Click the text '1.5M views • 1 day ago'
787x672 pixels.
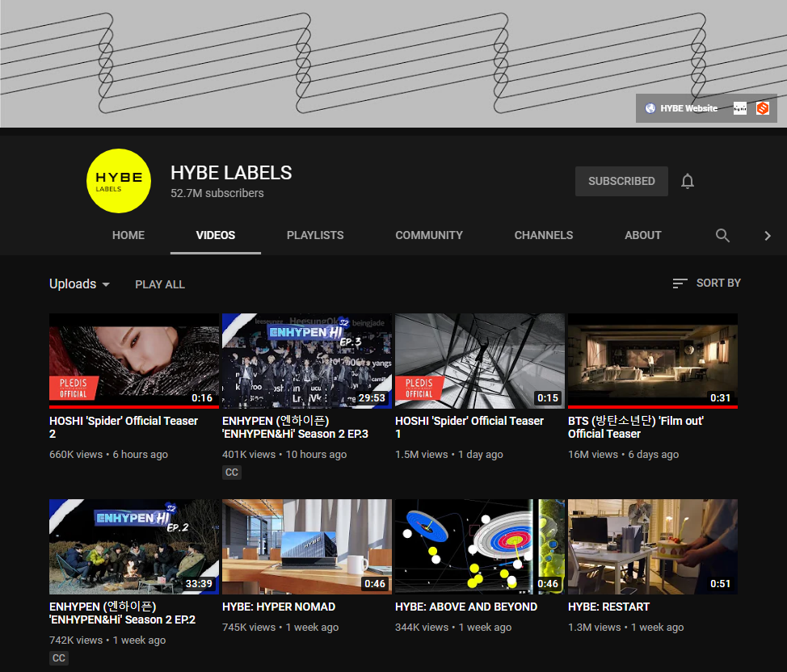coord(449,455)
